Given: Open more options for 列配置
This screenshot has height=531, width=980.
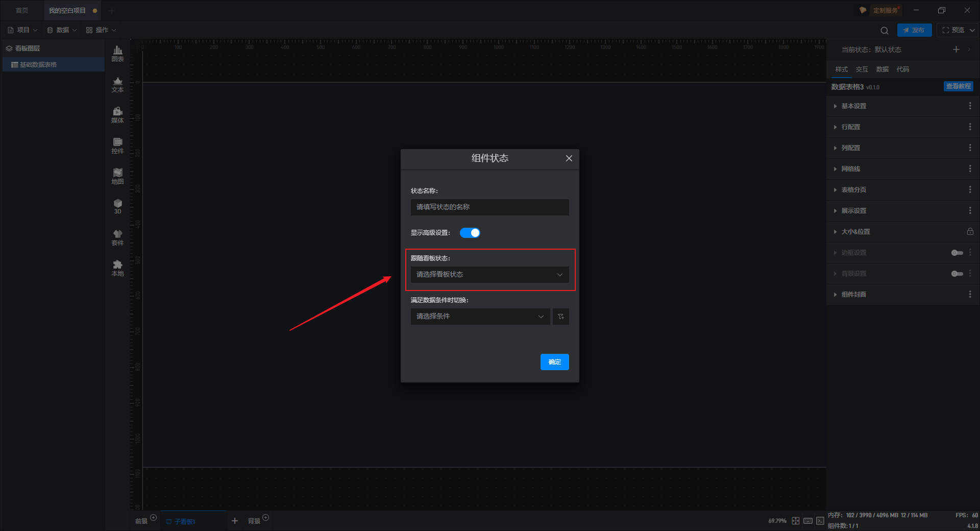Looking at the screenshot, I should pos(970,148).
